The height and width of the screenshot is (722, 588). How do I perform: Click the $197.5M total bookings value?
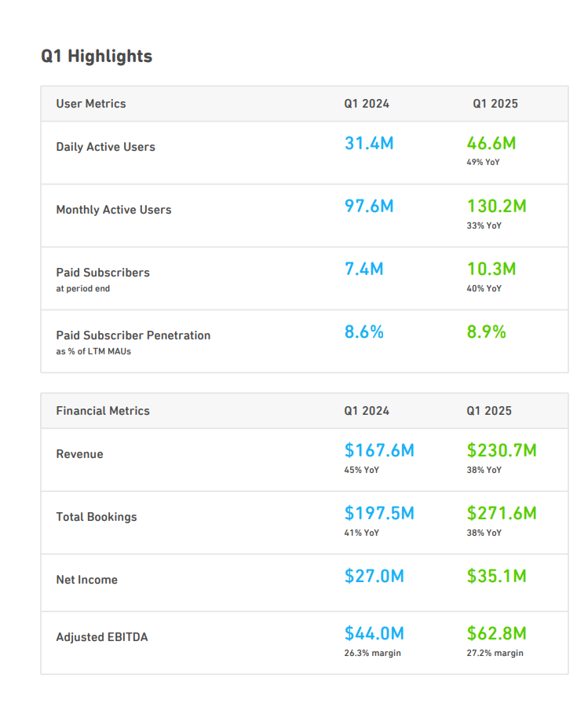click(379, 513)
